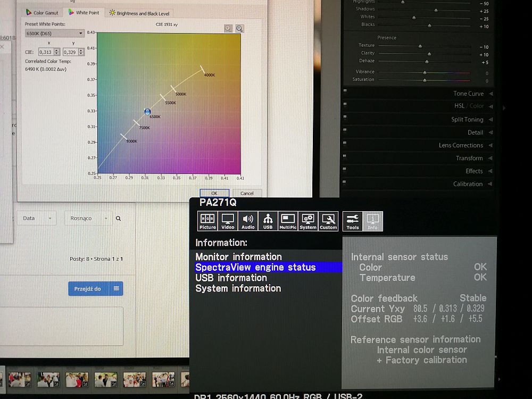532x399 pixels.
Task: Select Monitor information in the OSD list
Action: [x=238, y=256]
